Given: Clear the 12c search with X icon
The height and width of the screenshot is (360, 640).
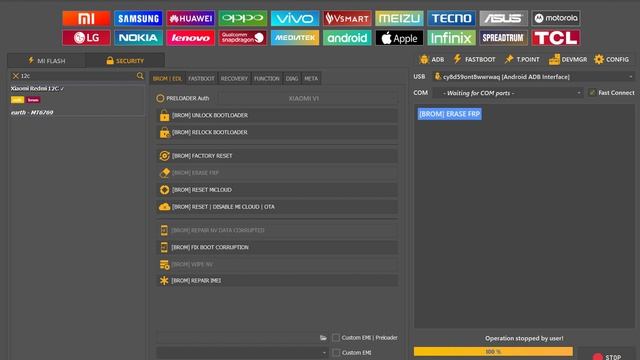Looking at the screenshot, I should [x=16, y=76].
